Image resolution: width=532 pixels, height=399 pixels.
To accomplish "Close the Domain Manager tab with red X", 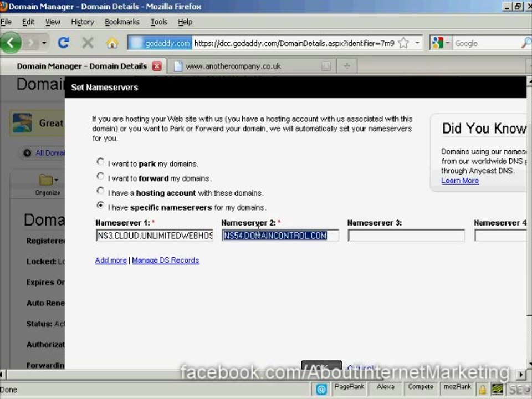I will pyautogui.click(x=157, y=66).
